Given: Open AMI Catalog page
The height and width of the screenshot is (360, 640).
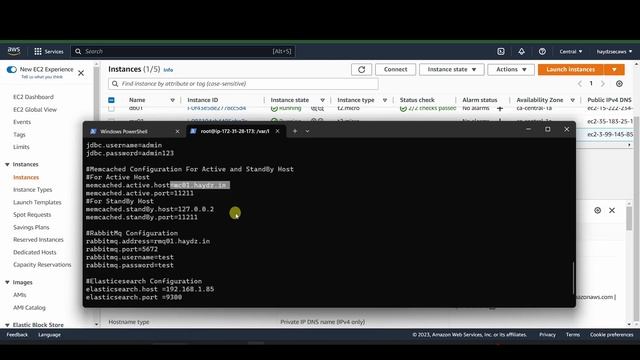Looking at the screenshot, I should (x=29, y=307).
